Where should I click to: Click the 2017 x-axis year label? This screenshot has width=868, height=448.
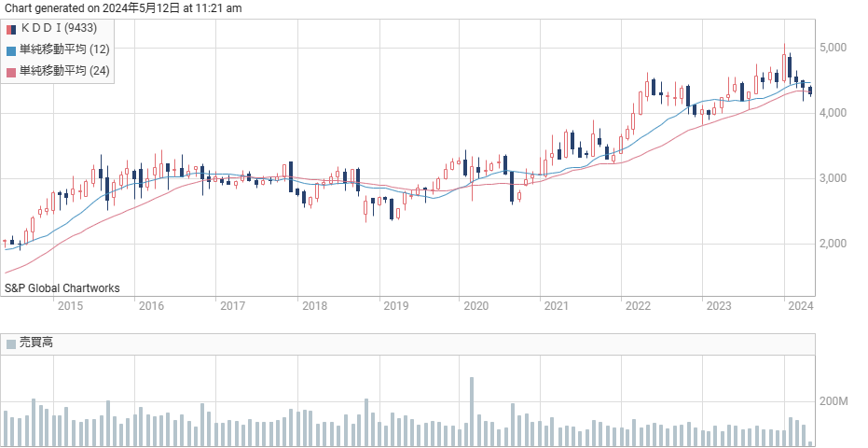coord(232,306)
